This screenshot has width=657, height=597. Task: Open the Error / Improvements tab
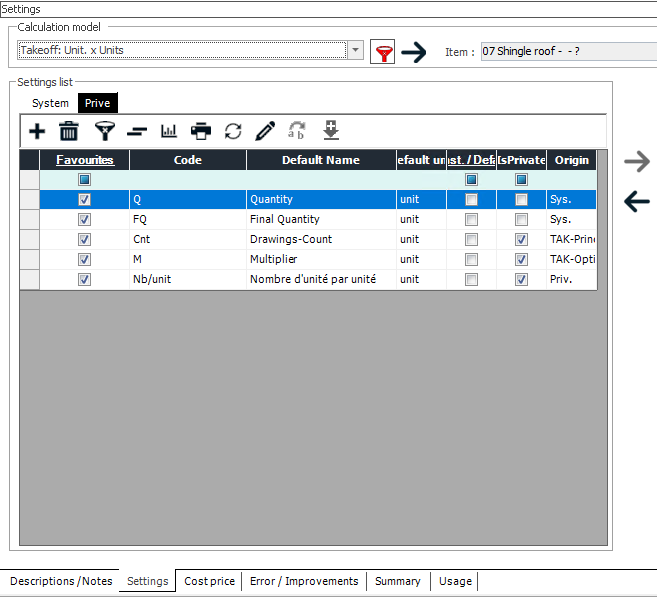pos(304,581)
